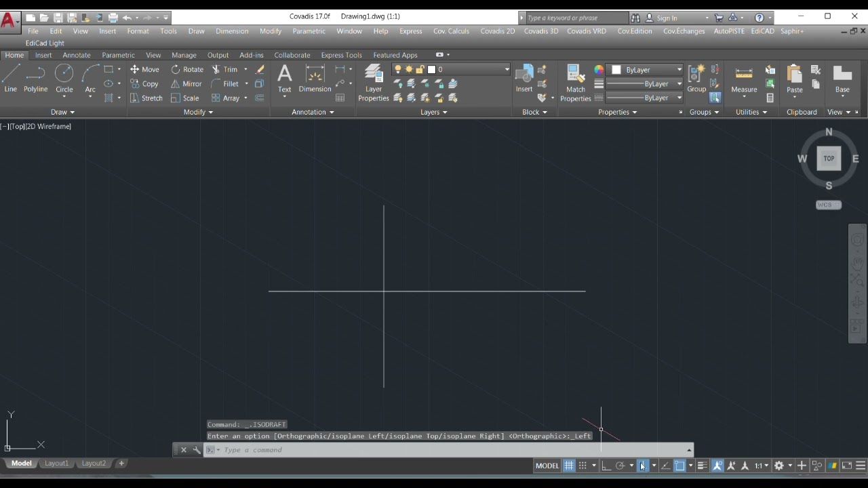Click TOP face of ViewCube
This screenshot has width=868, height=488.
pyautogui.click(x=829, y=159)
